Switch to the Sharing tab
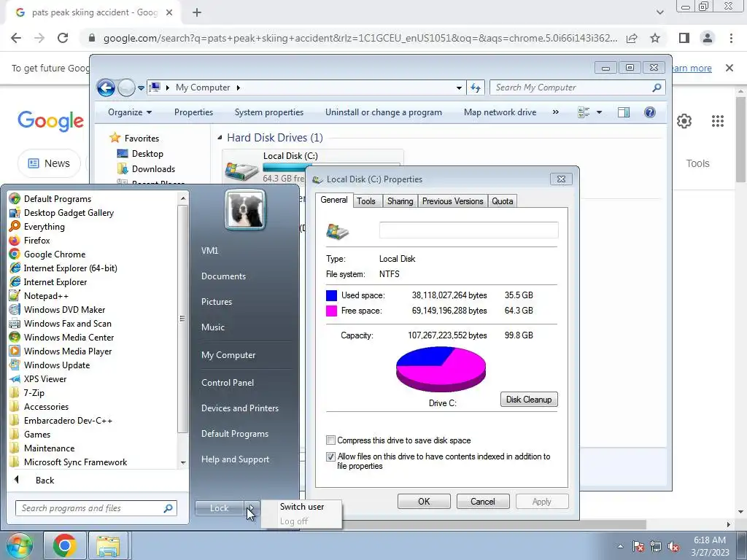The image size is (747, 560). click(x=400, y=201)
